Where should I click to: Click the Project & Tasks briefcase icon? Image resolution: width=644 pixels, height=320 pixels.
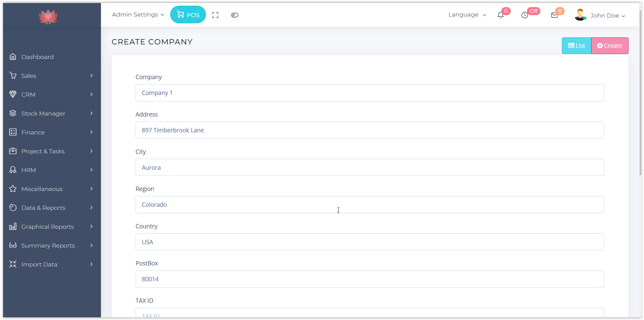point(13,151)
